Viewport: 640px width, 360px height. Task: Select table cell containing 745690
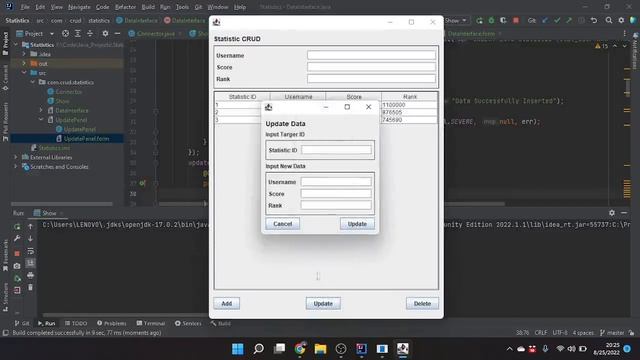pyautogui.click(x=409, y=120)
